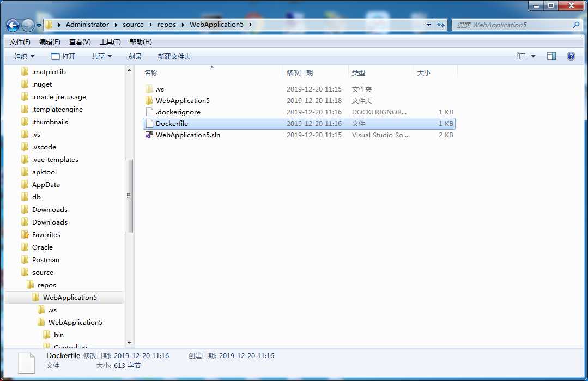
Task: Click the modified date of WebApplication5.sln
Action: pyautogui.click(x=314, y=135)
